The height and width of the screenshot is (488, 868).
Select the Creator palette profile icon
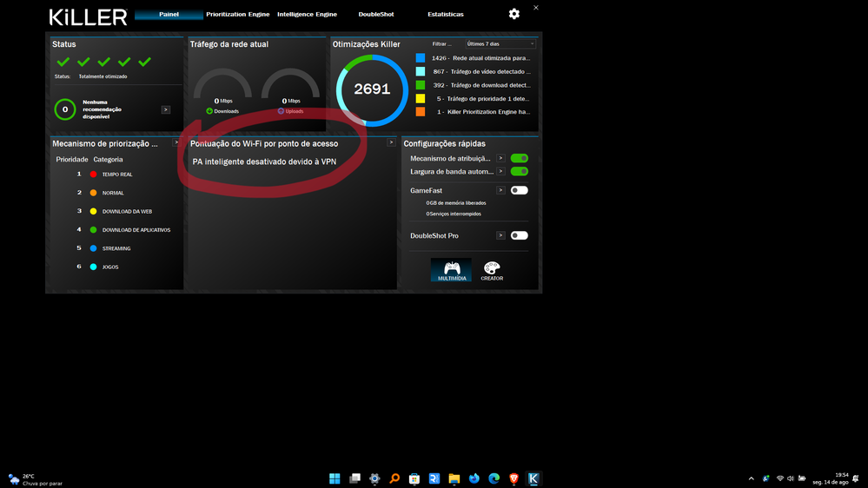(492, 270)
